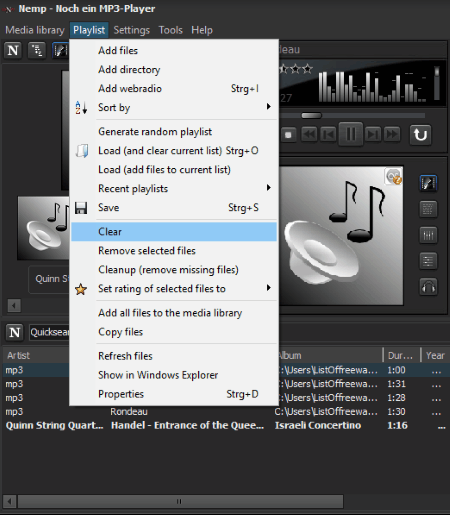The image size is (450, 515).
Task: Sort by Artist column header
Action: pyautogui.click(x=37, y=356)
